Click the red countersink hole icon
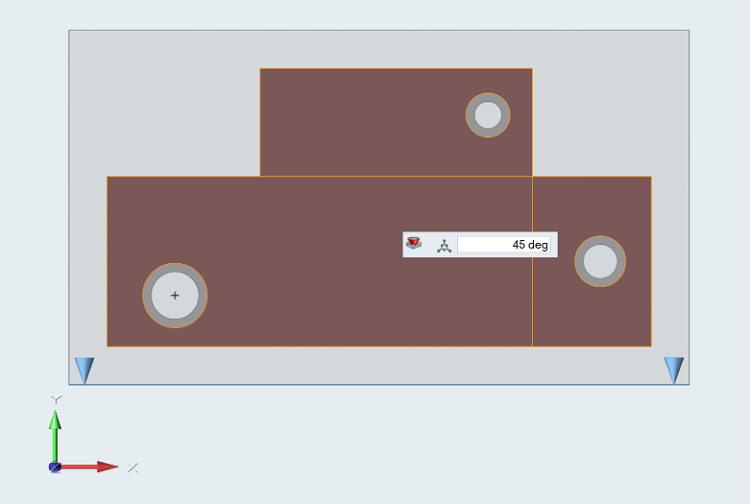750x504 pixels. click(413, 243)
